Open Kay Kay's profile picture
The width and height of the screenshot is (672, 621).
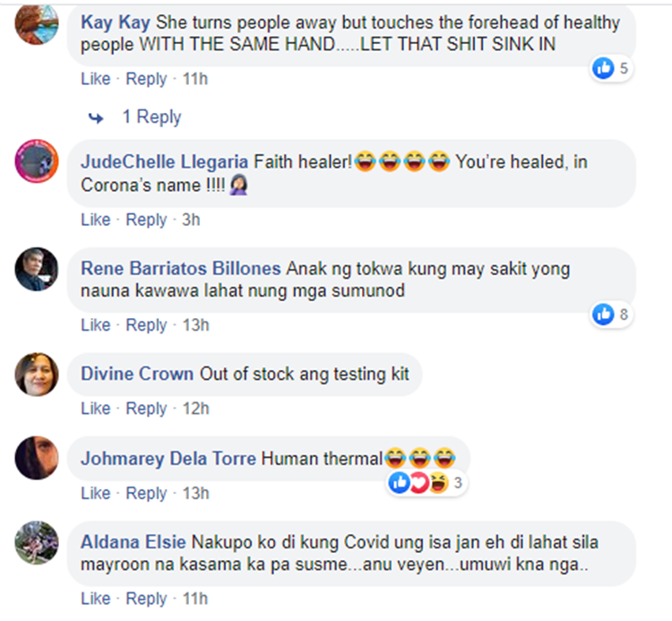pyautogui.click(x=37, y=22)
